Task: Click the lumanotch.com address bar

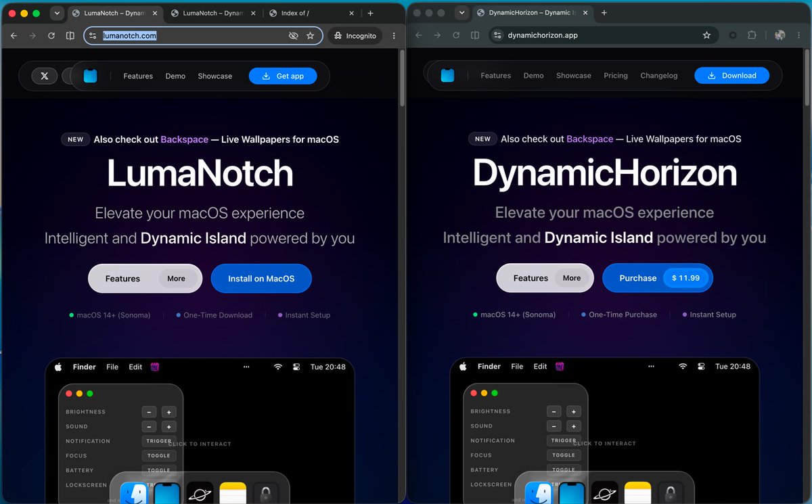Action: (x=203, y=36)
